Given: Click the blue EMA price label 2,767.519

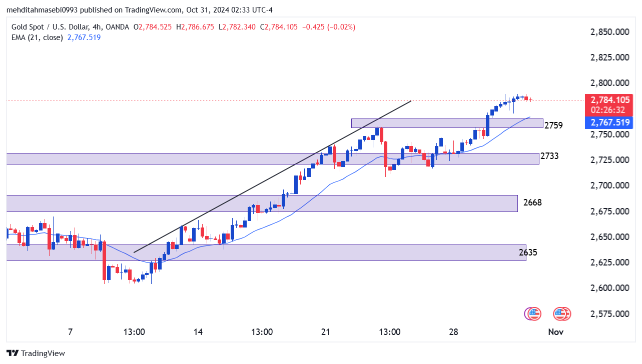Looking at the screenshot, I should click(x=609, y=122).
